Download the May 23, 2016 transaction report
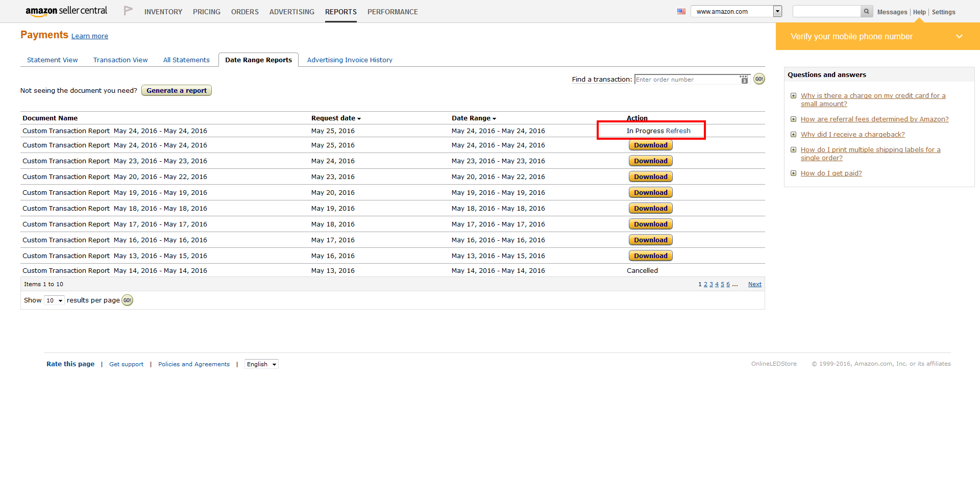Viewport: 980px width, 482px height. coord(650,161)
